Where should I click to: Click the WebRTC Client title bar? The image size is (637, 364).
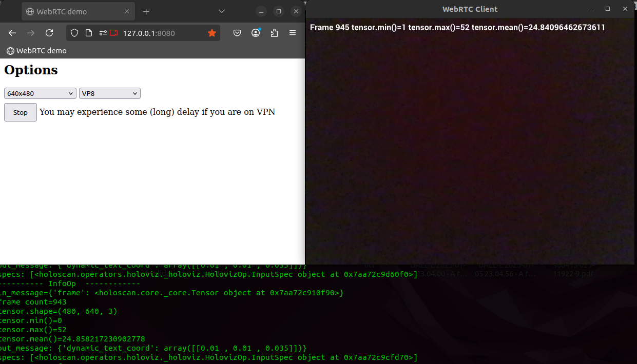(x=470, y=9)
